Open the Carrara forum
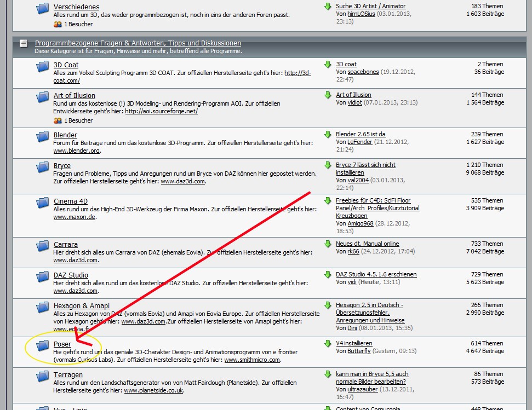 66,244
